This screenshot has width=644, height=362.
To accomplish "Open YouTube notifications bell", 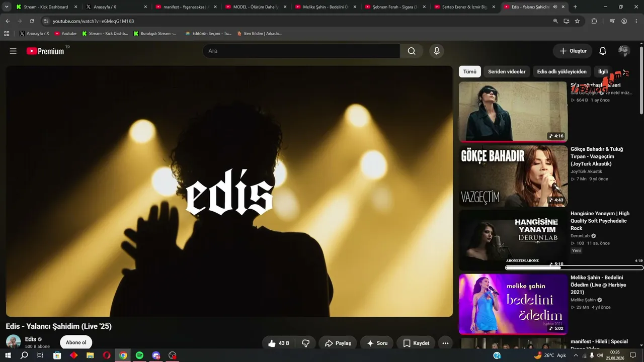I will pos(603,51).
